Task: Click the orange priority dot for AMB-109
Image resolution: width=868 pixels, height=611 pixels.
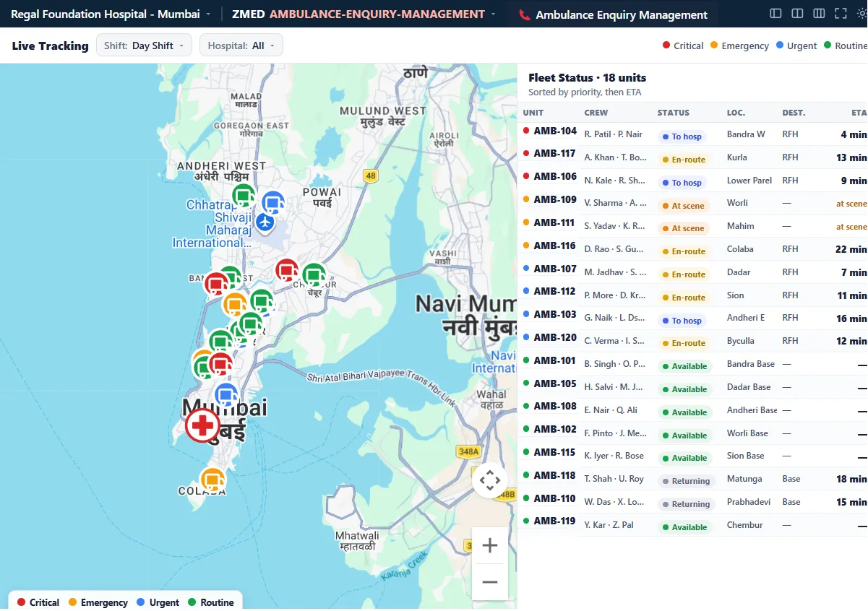Action: point(526,199)
